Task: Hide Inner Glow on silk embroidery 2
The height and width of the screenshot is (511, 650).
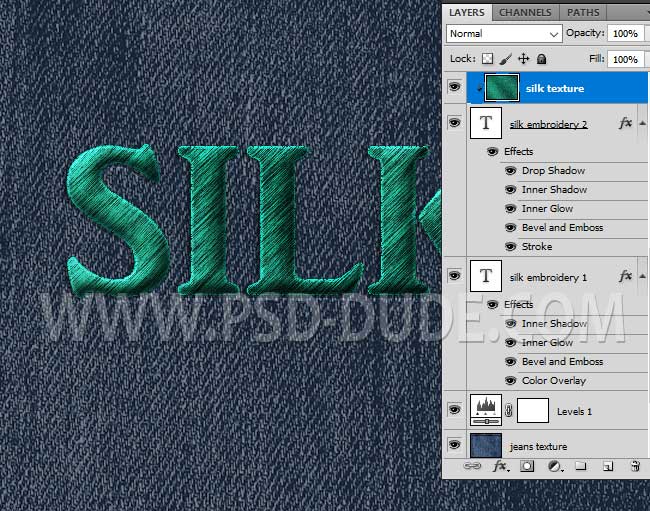Action: (510, 208)
